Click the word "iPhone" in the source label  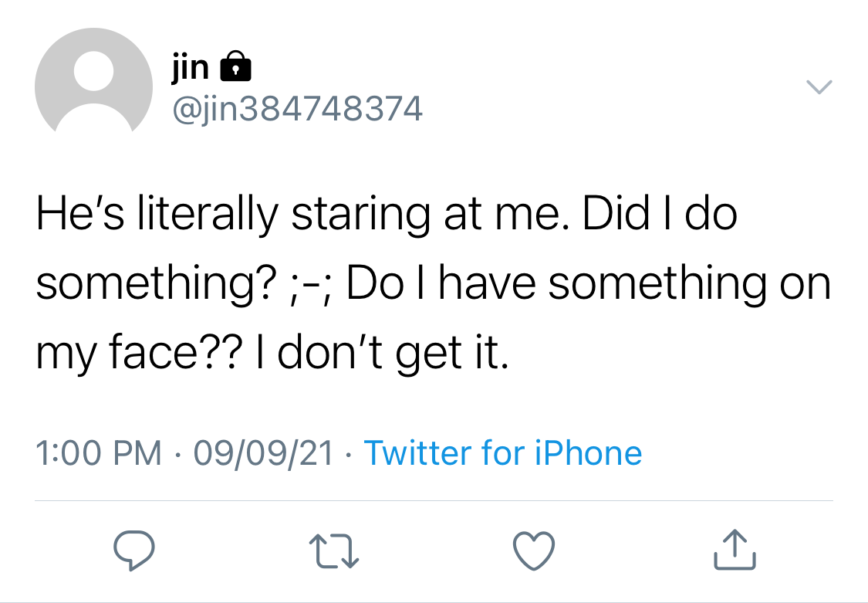point(589,452)
